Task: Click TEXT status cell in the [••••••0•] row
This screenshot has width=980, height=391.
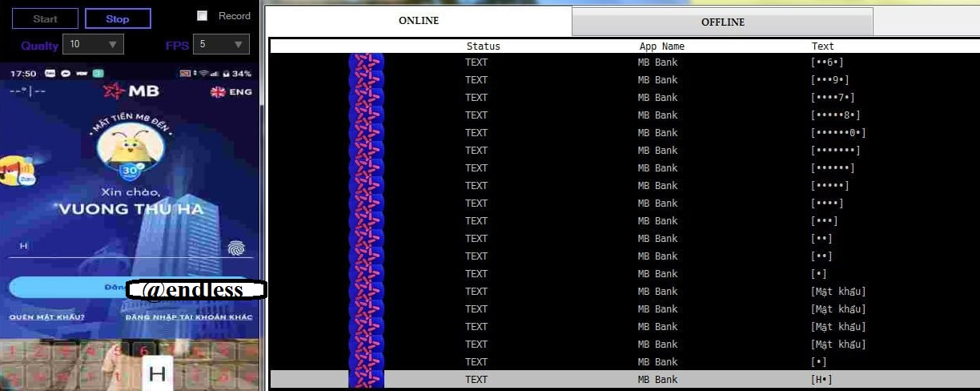Action: (x=476, y=132)
